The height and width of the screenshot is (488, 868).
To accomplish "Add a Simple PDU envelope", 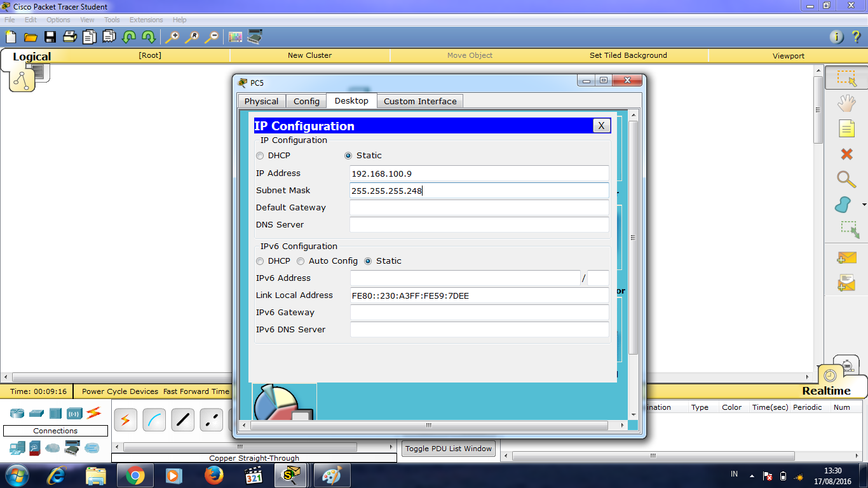I will [x=846, y=257].
